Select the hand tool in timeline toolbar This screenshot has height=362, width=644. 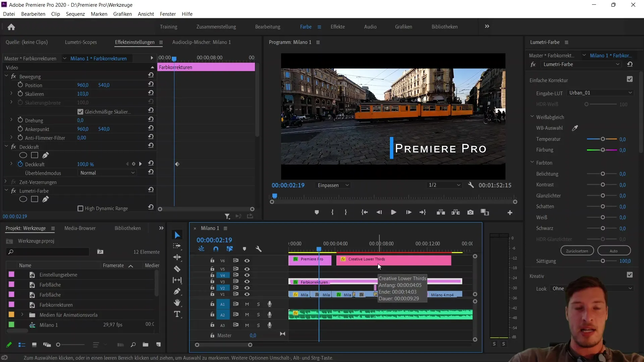click(x=177, y=302)
